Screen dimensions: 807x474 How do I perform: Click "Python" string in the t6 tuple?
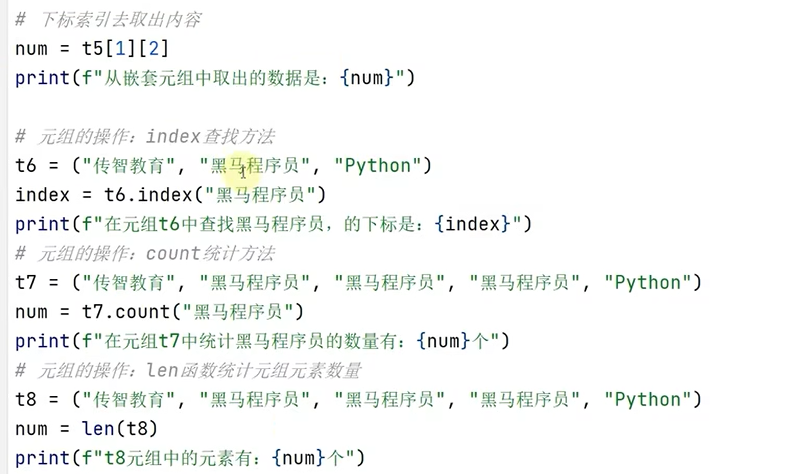pyautogui.click(x=378, y=166)
